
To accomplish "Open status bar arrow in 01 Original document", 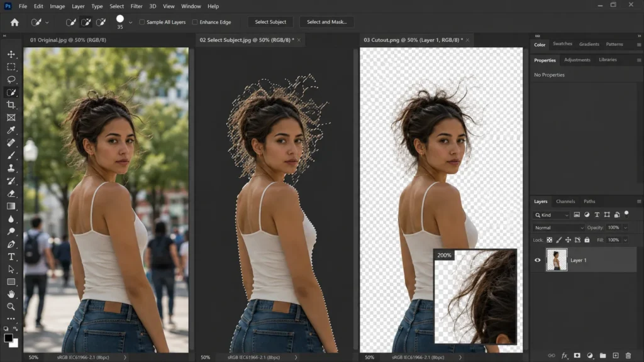I will coord(125,358).
